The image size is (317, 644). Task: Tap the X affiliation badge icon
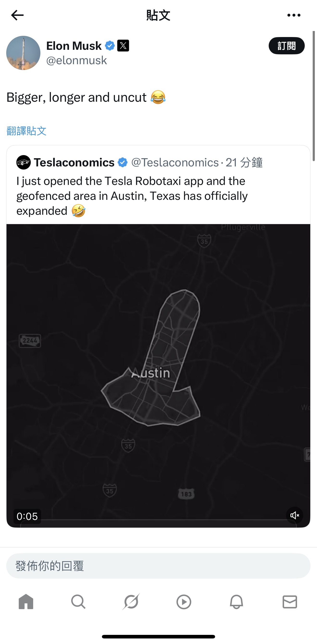123,46
